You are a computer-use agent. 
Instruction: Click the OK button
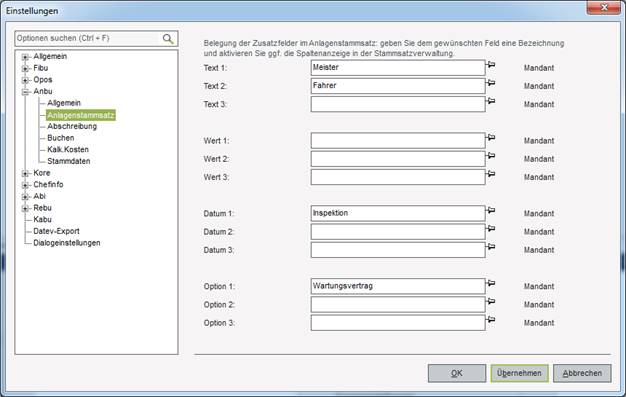click(x=457, y=373)
